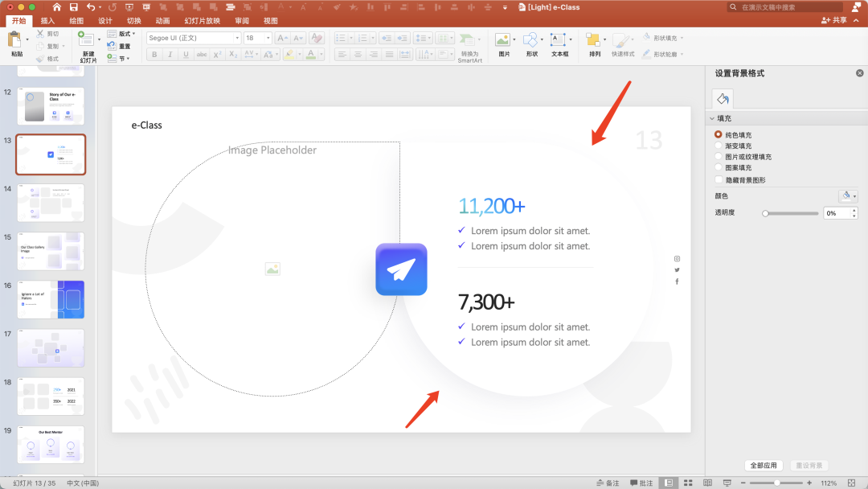This screenshot has height=489, width=868.
Task: Click the text highlight color swatch
Action: click(289, 54)
